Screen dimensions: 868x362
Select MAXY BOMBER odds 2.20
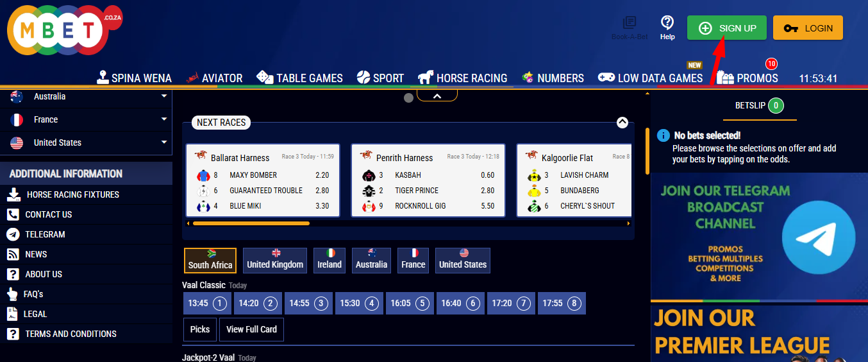(x=322, y=175)
